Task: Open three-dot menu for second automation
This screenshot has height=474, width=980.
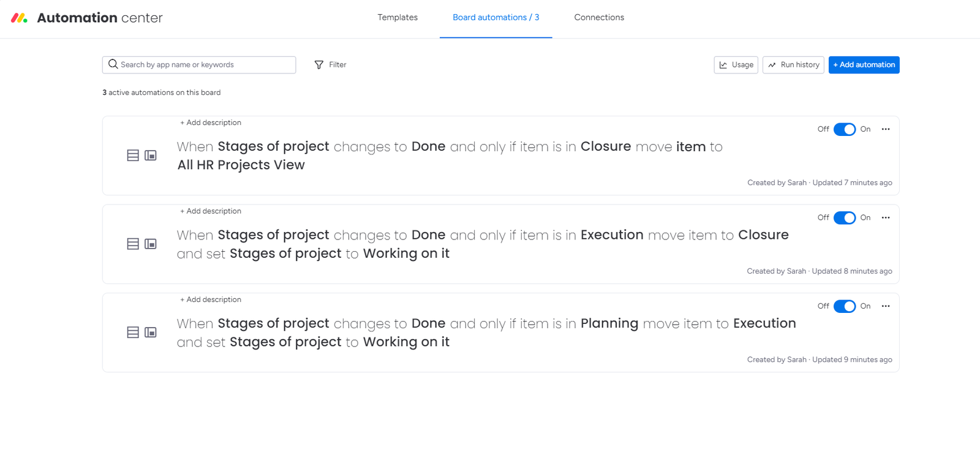Action: (885, 217)
